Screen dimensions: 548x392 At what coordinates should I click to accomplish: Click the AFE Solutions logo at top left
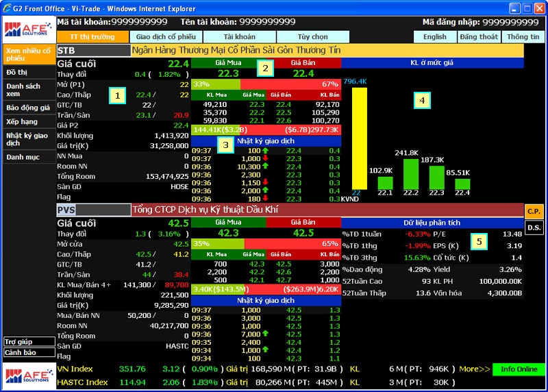coord(29,29)
